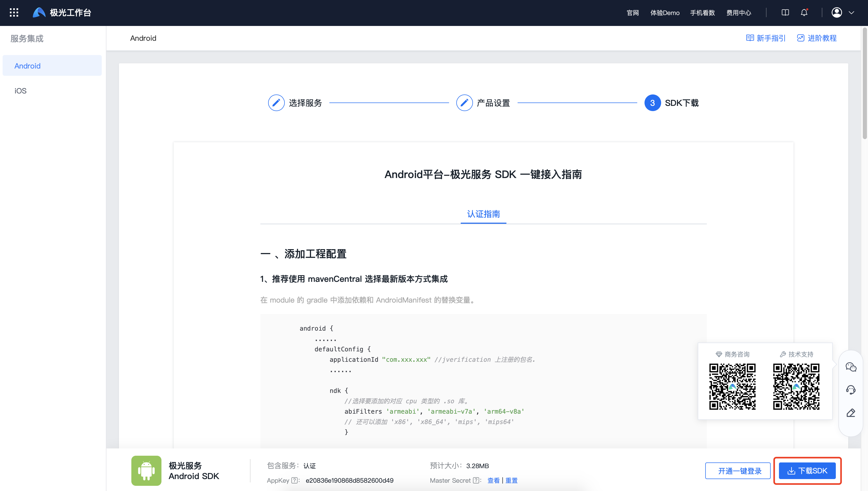Open 官网 link in top bar
The height and width of the screenshot is (491, 868).
(633, 13)
